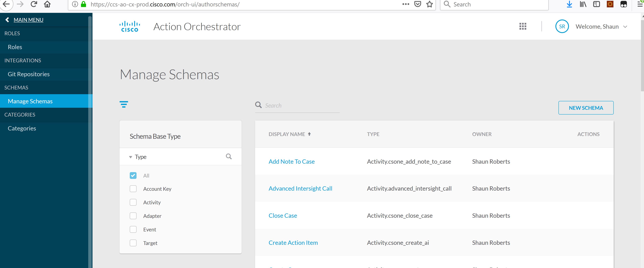This screenshot has height=268, width=644.
Task: Check the Adapter type checkbox
Action: coord(133,216)
